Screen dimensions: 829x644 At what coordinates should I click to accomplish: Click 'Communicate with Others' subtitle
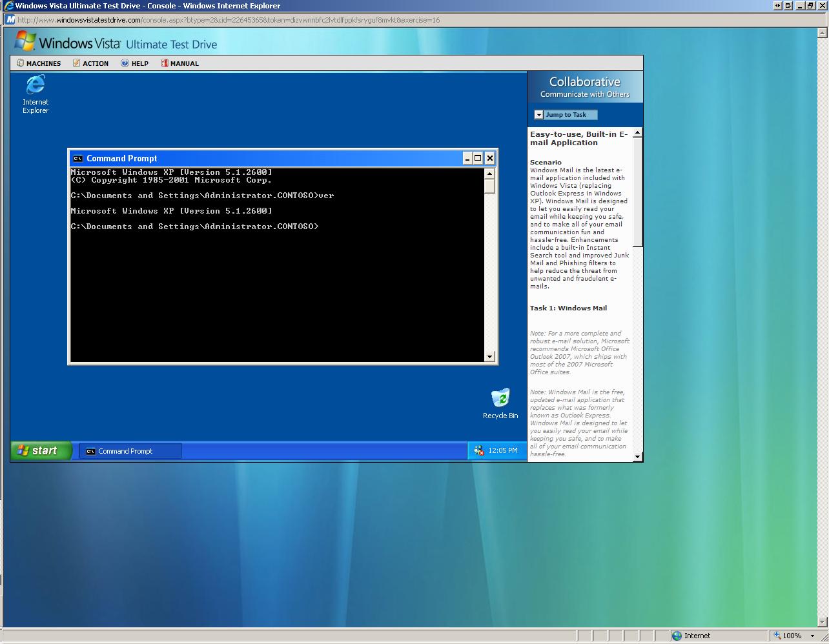[585, 94]
